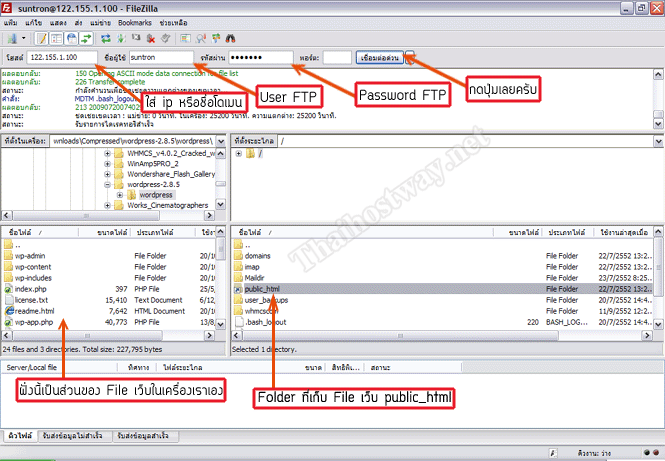Click the queue status icon in status bar
The width and height of the screenshot is (665, 461).
coord(553,453)
